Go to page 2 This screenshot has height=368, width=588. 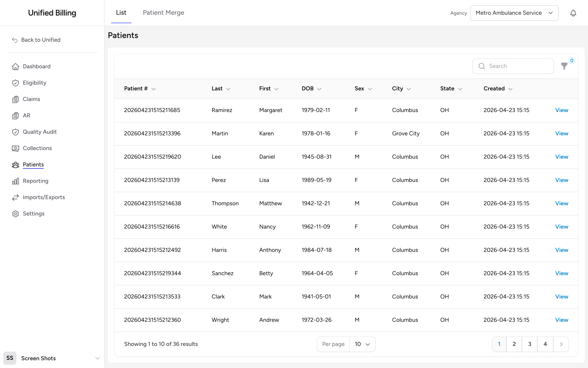[514, 344]
